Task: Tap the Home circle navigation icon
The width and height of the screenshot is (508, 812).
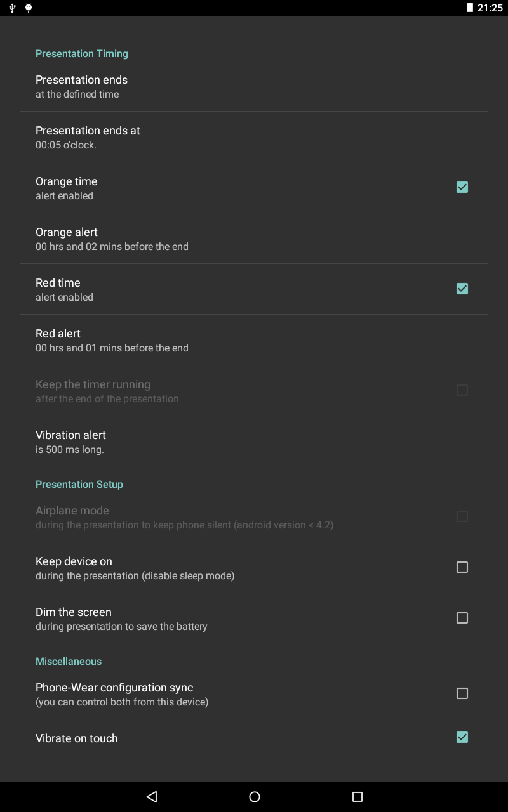Action: 255,797
